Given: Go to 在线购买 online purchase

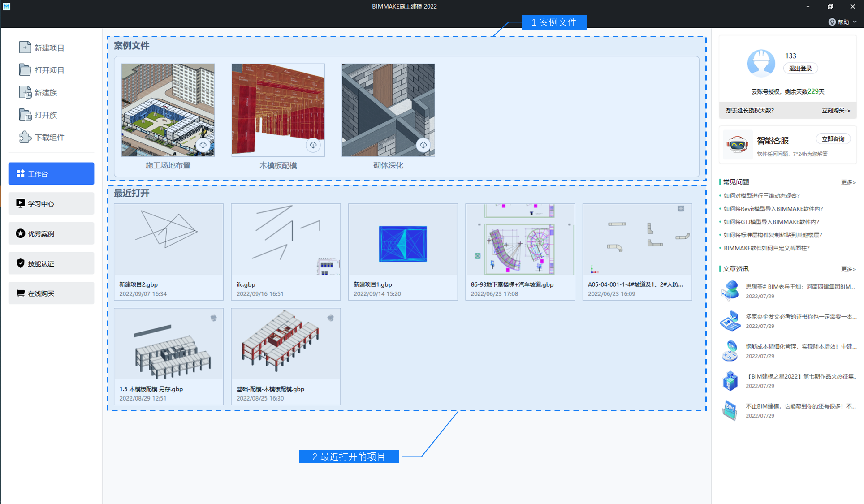Looking at the screenshot, I should click(x=51, y=293).
